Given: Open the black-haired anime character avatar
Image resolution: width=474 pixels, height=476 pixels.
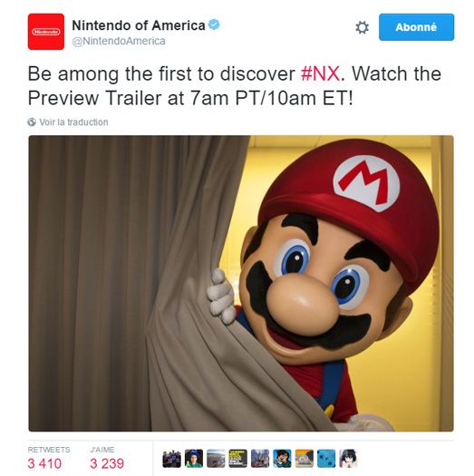Looking at the screenshot, I should (x=348, y=459).
